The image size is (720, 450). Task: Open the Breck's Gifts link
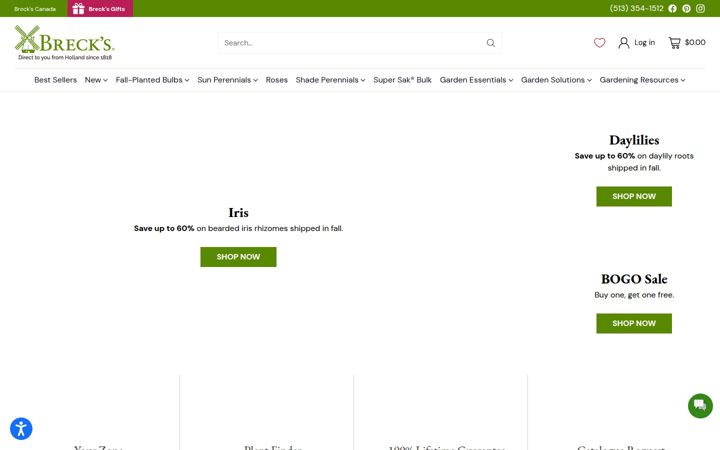click(x=100, y=9)
